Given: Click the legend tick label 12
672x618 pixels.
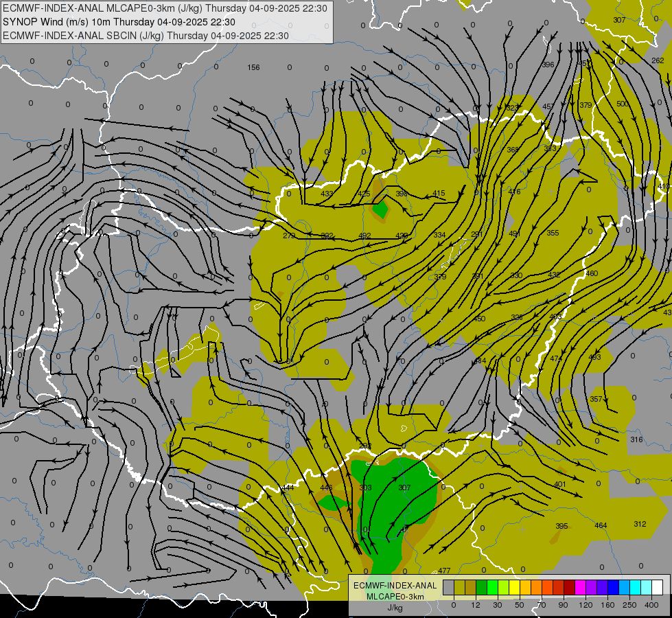Looking at the screenshot, I should click(x=475, y=605).
